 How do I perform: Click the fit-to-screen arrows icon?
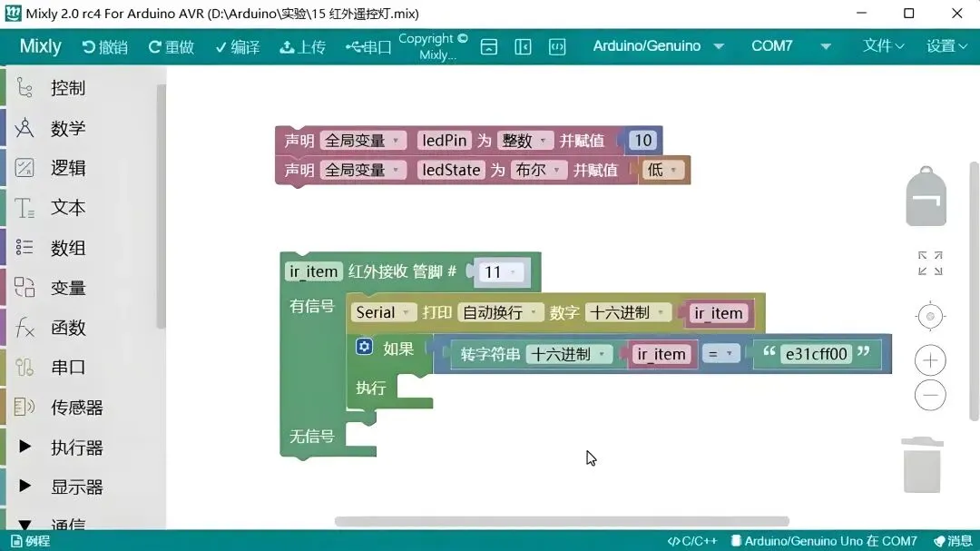pos(930,263)
